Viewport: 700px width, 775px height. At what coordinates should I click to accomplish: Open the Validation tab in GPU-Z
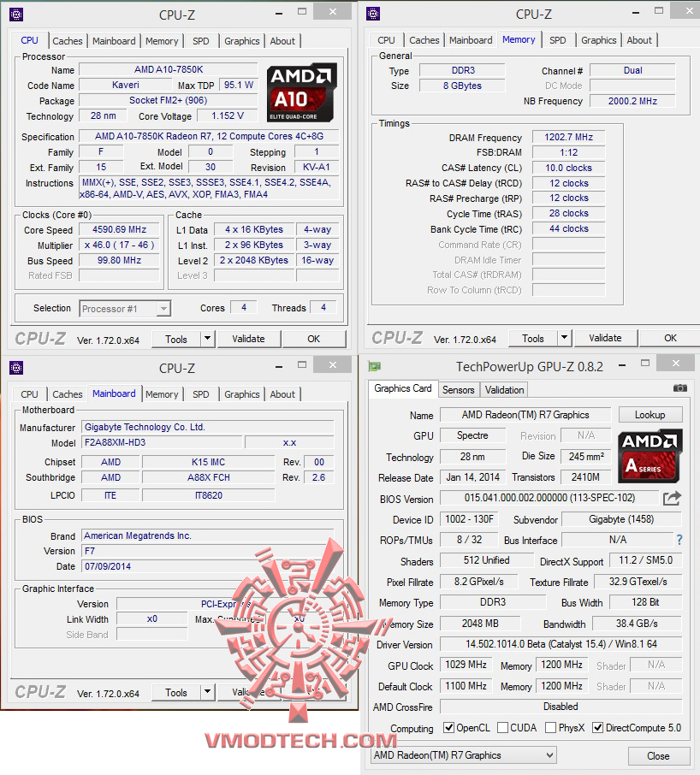pyautogui.click(x=504, y=390)
